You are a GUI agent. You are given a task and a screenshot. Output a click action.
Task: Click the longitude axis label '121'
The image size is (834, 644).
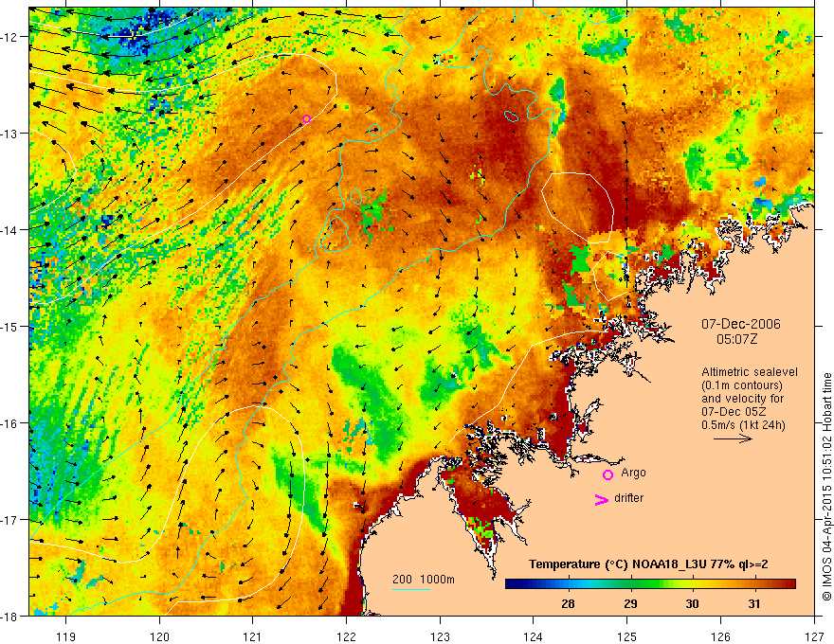point(252,637)
